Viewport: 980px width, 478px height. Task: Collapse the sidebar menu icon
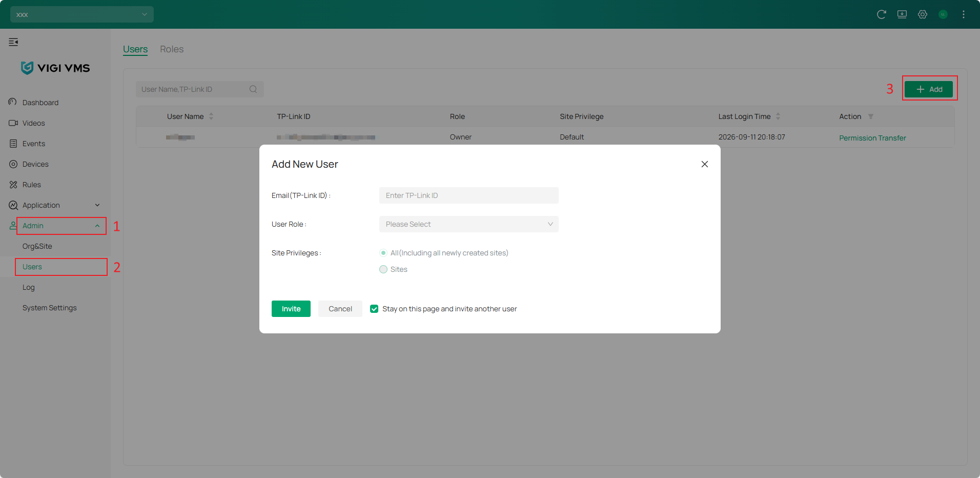[x=13, y=42]
